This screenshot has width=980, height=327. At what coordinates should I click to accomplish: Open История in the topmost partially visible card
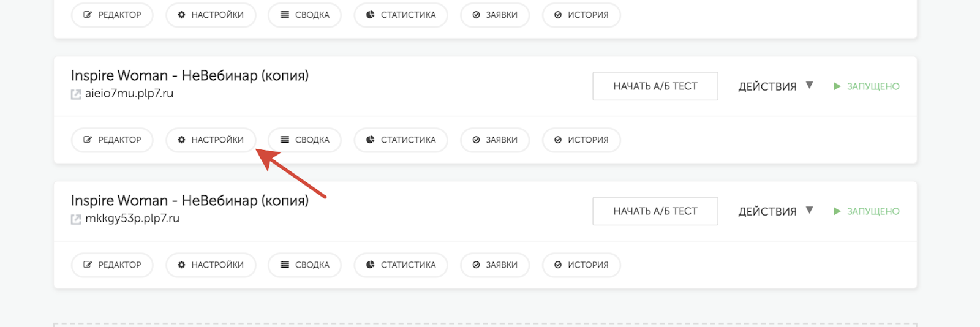coord(581,15)
